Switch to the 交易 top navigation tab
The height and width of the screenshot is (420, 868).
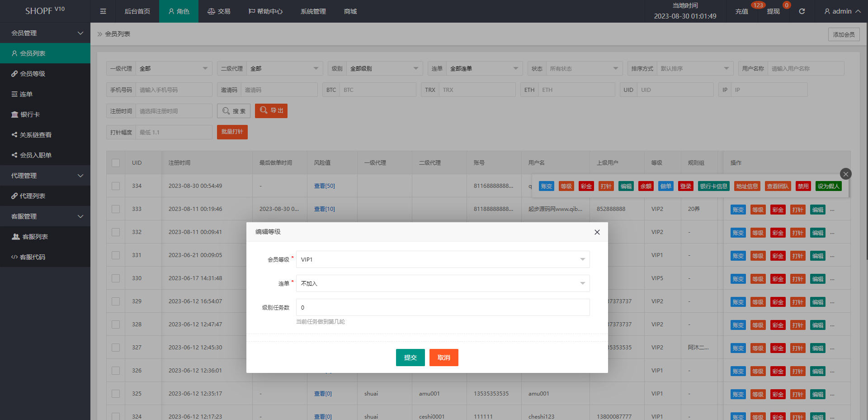(x=219, y=11)
